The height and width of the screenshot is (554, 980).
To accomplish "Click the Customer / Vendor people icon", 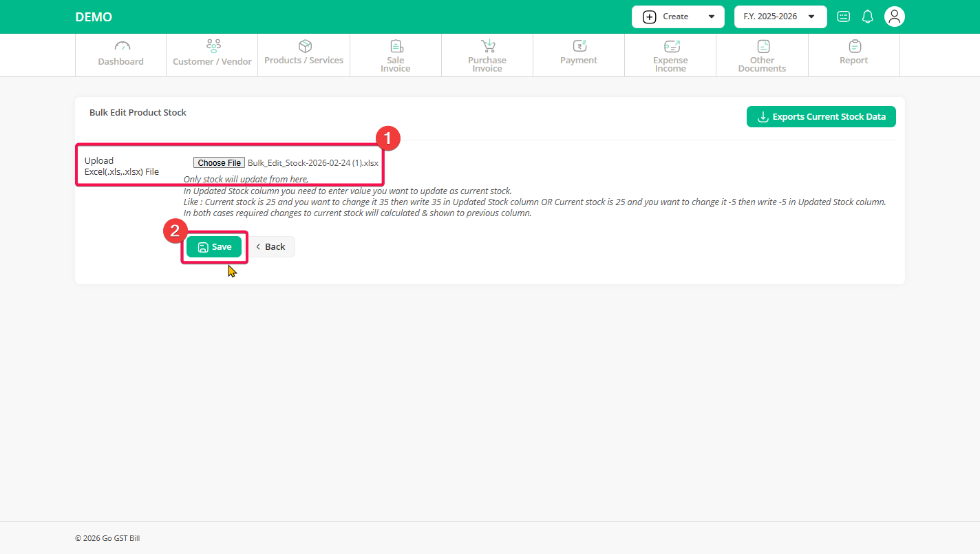I will 213,46.
